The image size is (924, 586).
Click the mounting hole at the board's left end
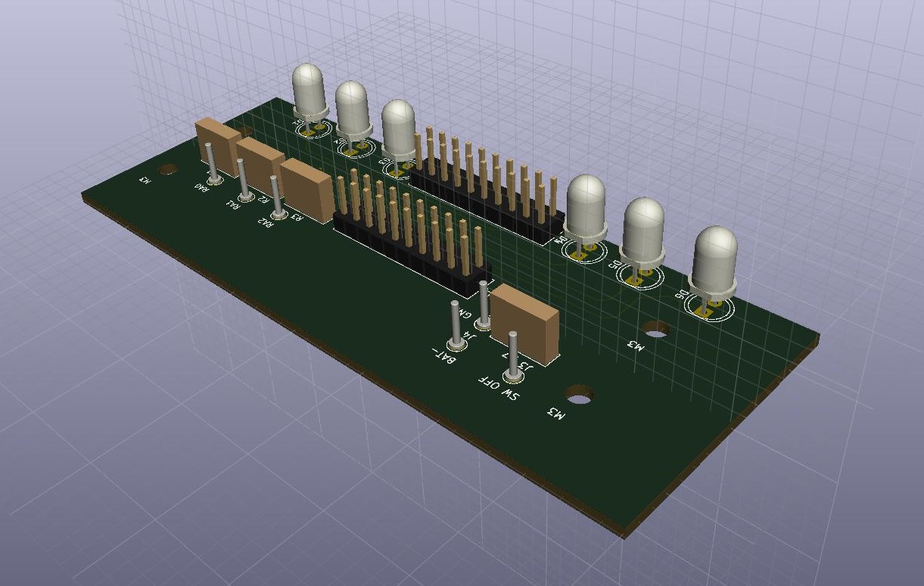[x=167, y=169]
